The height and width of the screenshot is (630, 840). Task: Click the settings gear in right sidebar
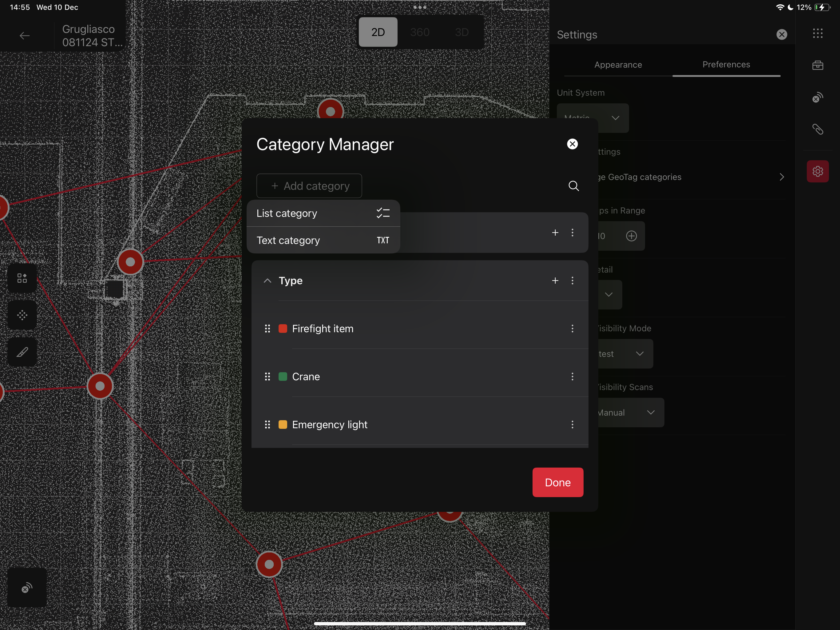817,171
